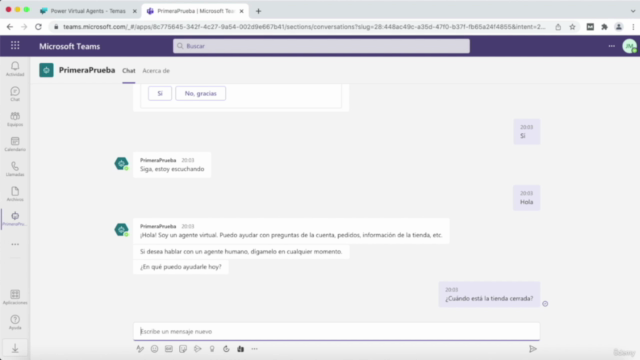Open the emoji picker
This screenshot has height=360, width=640.
(x=154, y=349)
